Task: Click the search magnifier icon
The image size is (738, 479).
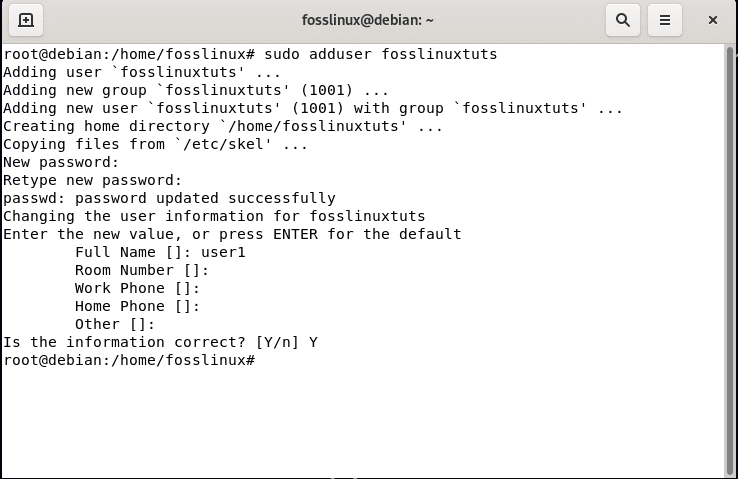Action: pyautogui.click(x=623, y=20)
